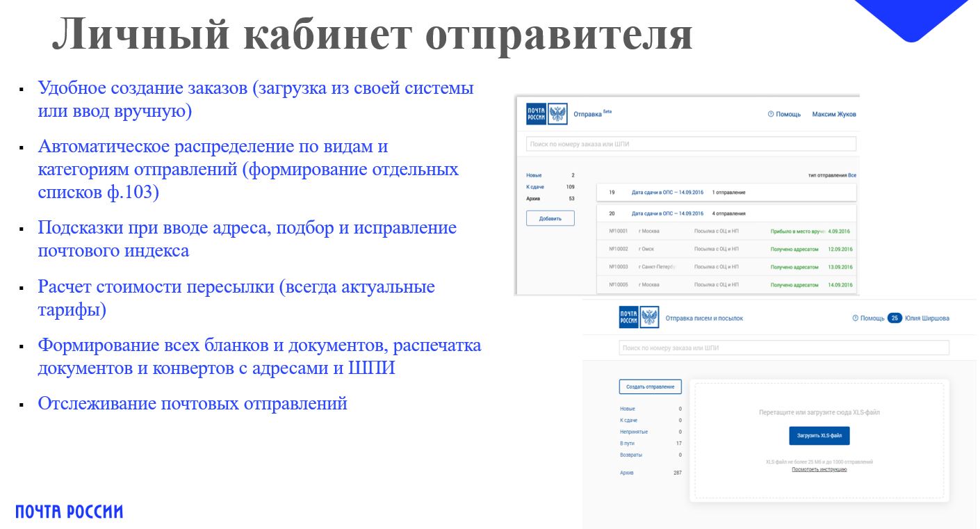Viewport: 980px width, 529px height.
Task: Click the 'Создать отправление' button
Action: [x=650, y=387]
